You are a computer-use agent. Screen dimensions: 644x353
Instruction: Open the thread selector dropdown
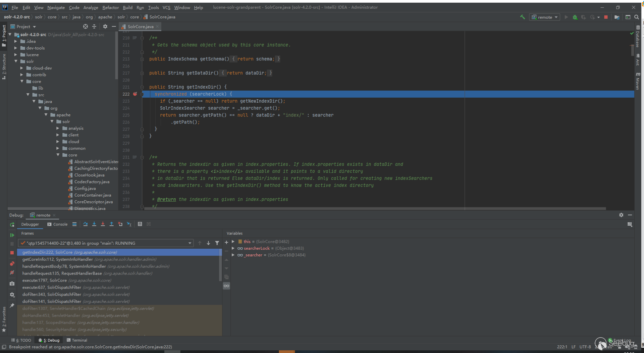pos(190,243)
